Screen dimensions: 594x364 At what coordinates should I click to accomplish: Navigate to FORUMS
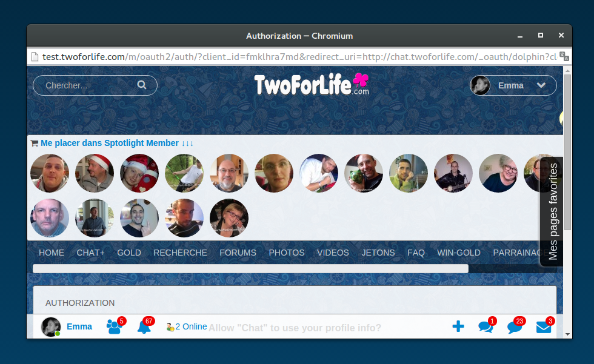[x=238, y=253]
